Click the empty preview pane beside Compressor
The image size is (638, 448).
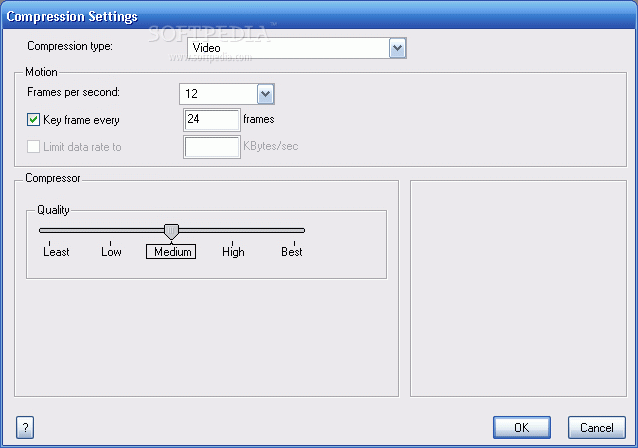coord(518,288)
